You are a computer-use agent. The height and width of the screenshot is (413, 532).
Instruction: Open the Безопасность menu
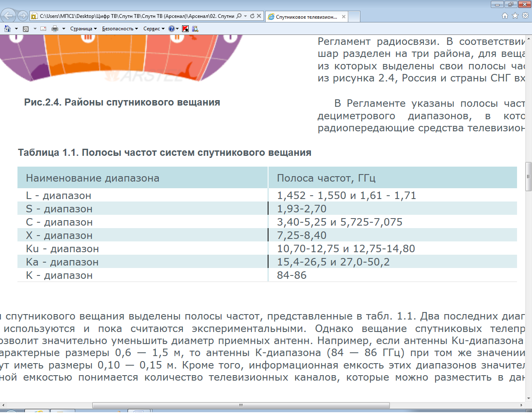(x=120, y=29)
